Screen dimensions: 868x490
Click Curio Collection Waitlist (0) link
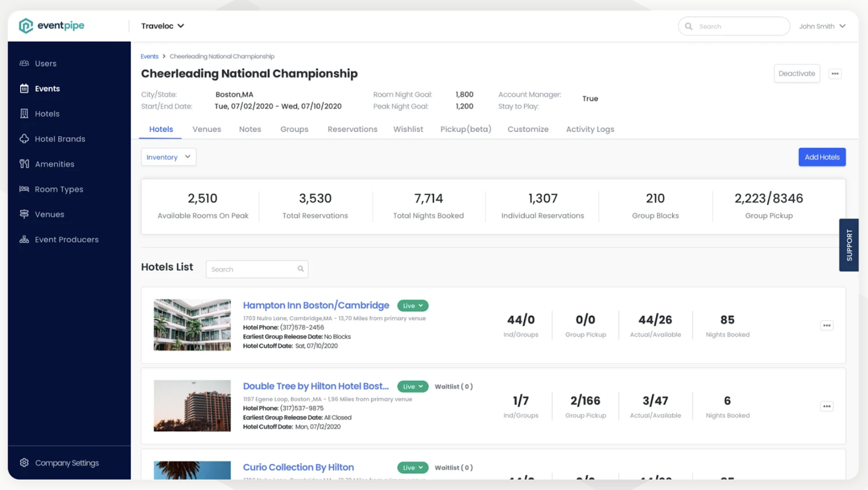(x=454, y=467)
